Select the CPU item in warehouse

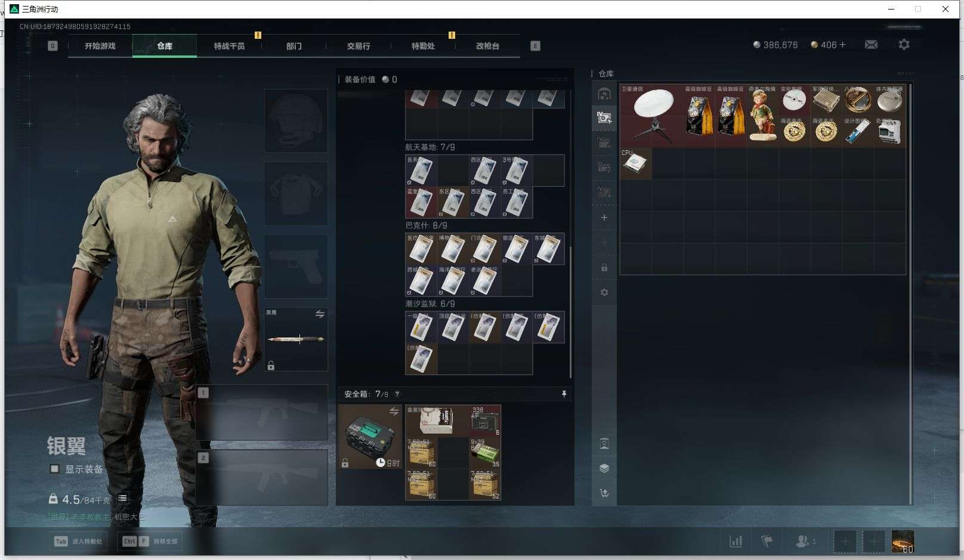click(636, 163)
